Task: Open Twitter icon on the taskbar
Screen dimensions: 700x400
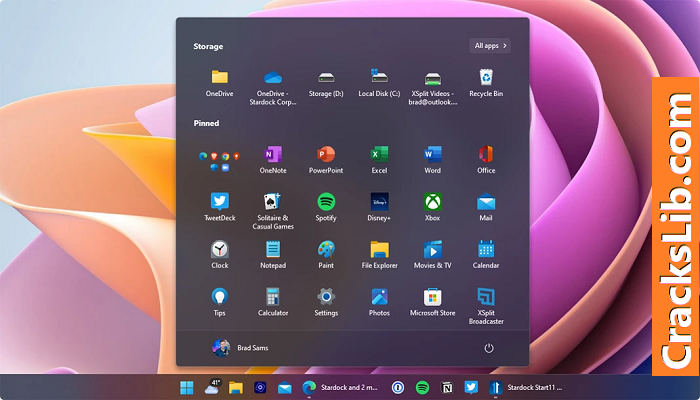Action: coord(471,387)
